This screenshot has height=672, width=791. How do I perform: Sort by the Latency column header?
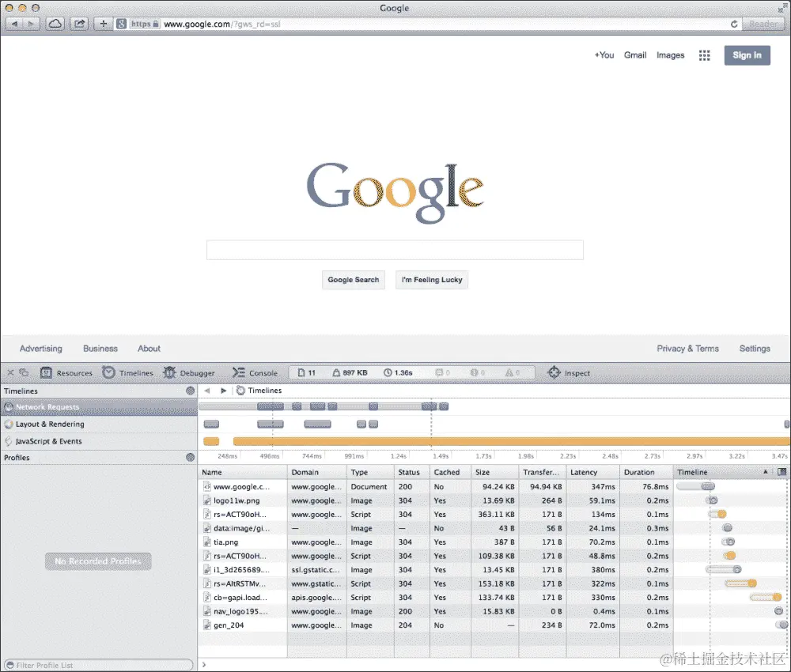(x=593, y=472)
